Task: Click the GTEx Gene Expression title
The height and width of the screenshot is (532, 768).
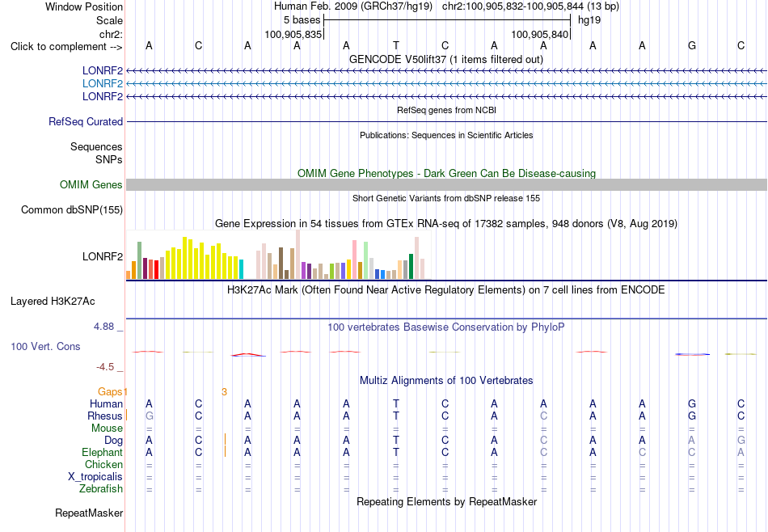Action: (446, 223)
